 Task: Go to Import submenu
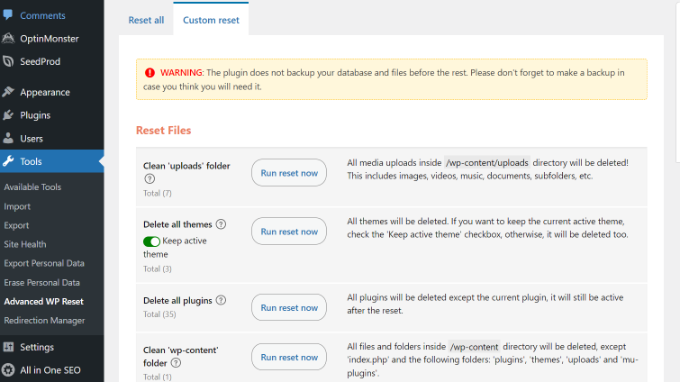pyautogui.click(x=17, y=206)
